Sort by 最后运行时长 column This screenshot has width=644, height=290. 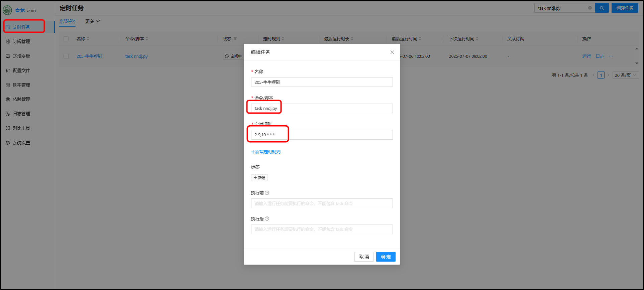(x=352, y=39)
